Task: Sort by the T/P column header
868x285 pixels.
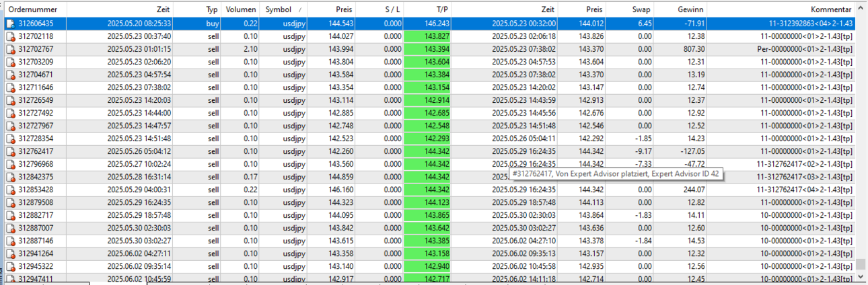Action: tap(427, 10)
